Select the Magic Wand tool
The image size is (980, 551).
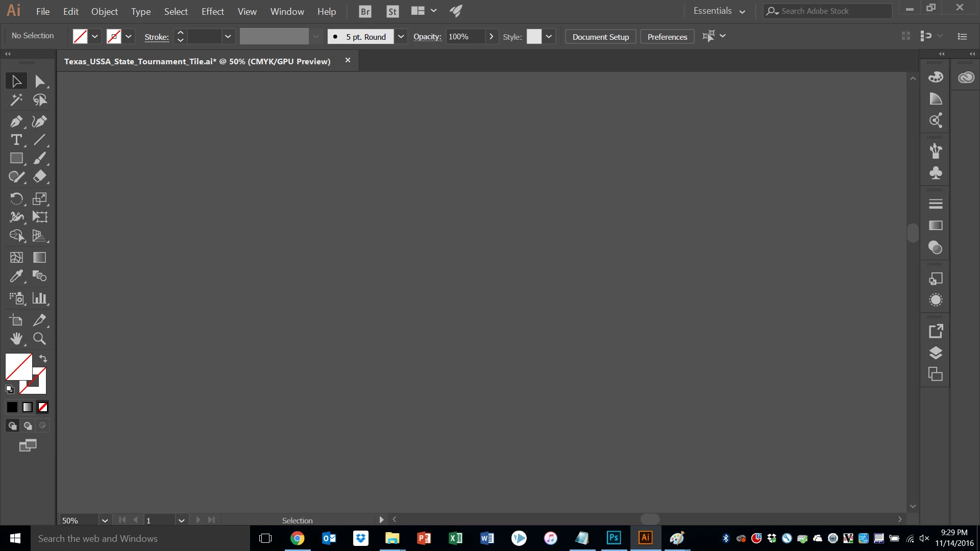tap(16, 100)
